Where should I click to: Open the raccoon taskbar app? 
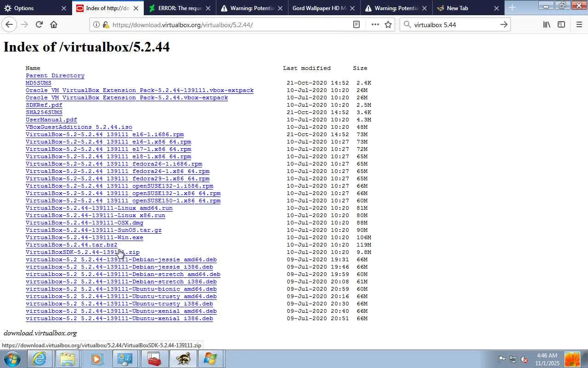(x=182, y=359)
